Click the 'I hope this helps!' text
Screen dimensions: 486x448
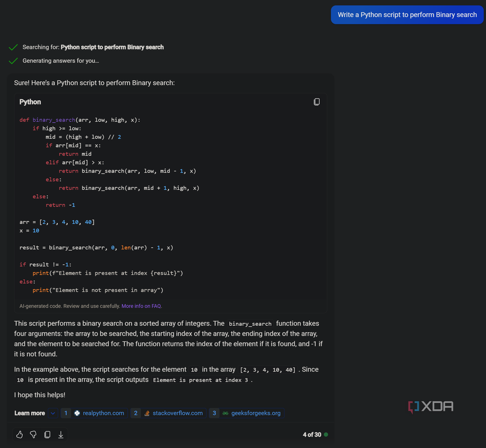coord(40,395)
